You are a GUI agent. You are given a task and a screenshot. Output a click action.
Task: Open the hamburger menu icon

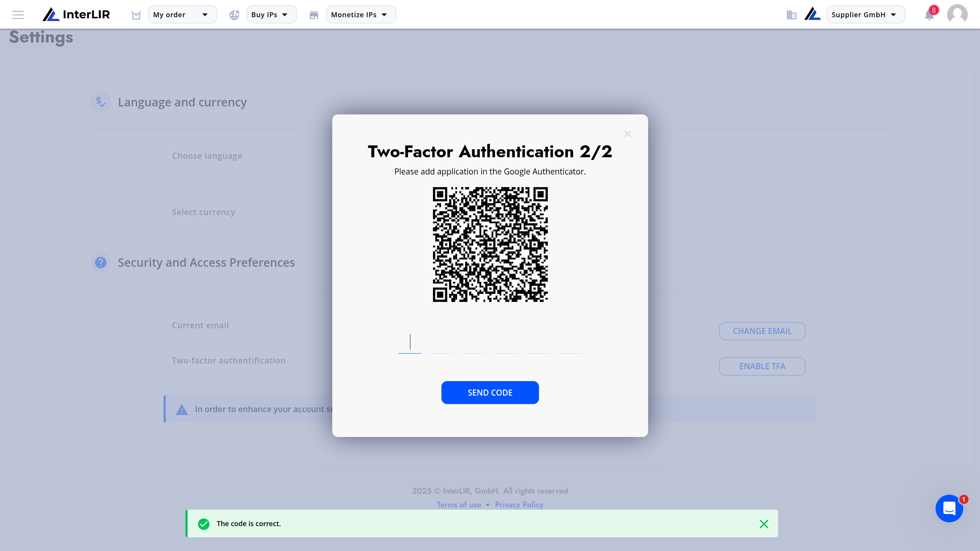(18, 15)
